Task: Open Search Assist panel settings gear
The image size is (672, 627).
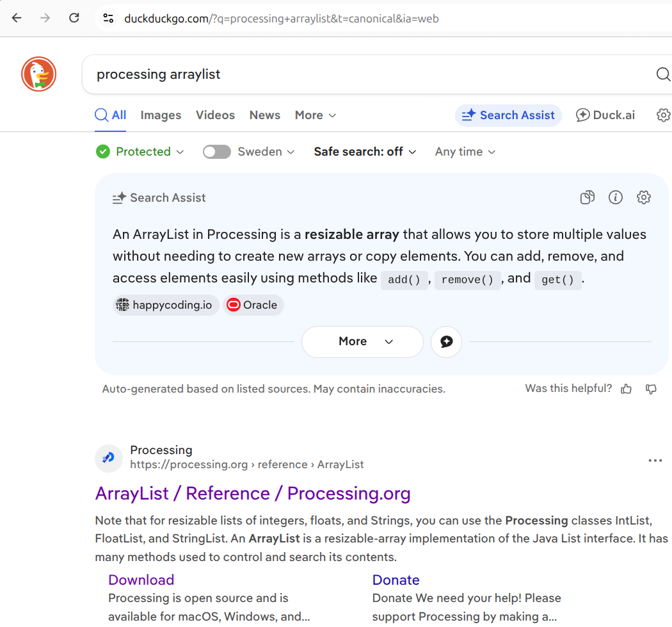Action: [643, 197]
